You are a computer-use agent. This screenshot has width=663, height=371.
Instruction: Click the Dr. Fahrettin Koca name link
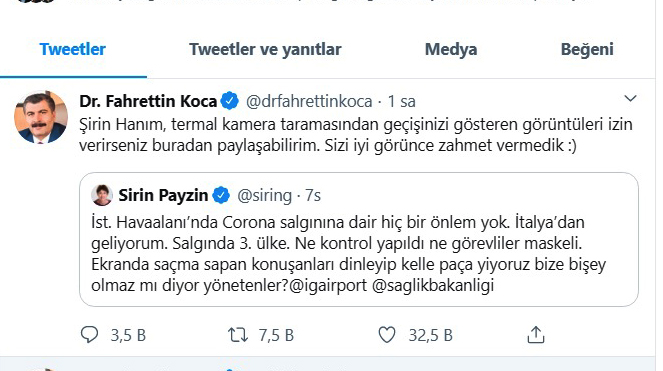pyautogui.click(x=148, y=101)
